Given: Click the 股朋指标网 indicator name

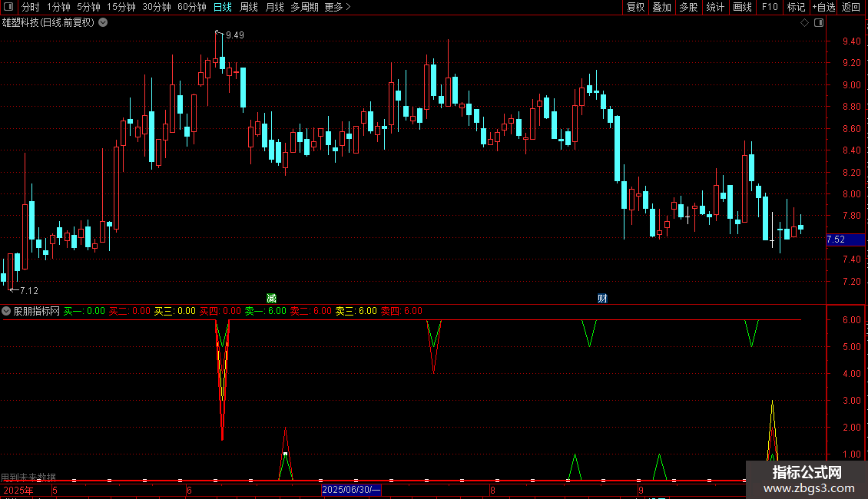Looking at the screenshot, I should pyautogui.click(x=37, y=311).
